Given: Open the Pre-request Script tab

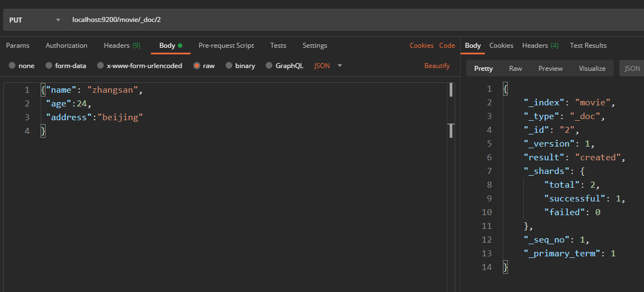Looking at the screenshot, I should pos(226,46).
